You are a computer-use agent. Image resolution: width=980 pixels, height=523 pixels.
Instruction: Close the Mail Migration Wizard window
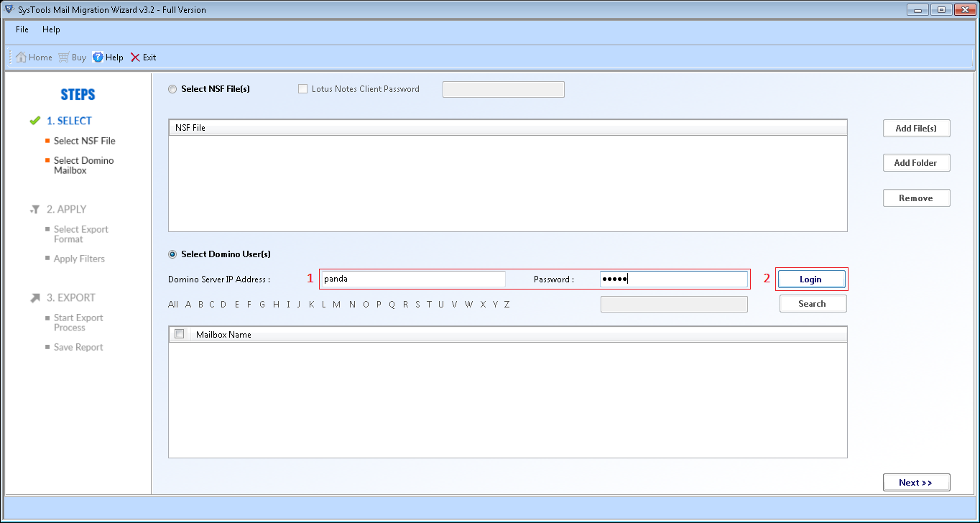tap(965, 9)
